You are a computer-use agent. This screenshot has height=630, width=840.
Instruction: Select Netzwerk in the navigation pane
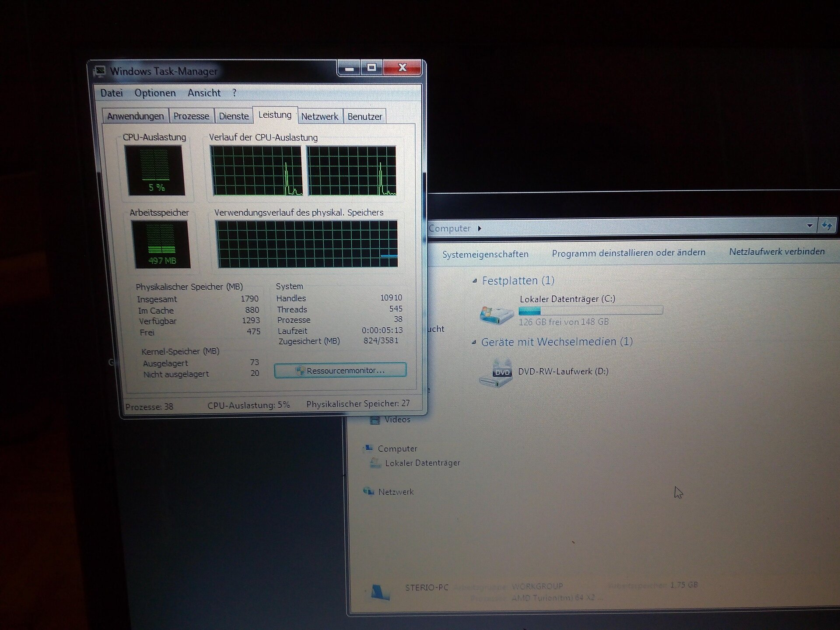[395, 492]
